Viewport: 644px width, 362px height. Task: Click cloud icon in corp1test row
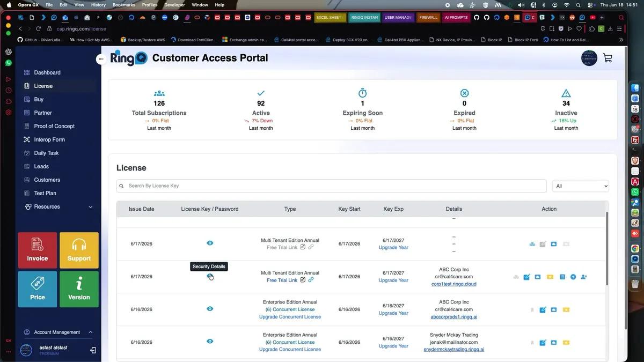coord(538,277)
